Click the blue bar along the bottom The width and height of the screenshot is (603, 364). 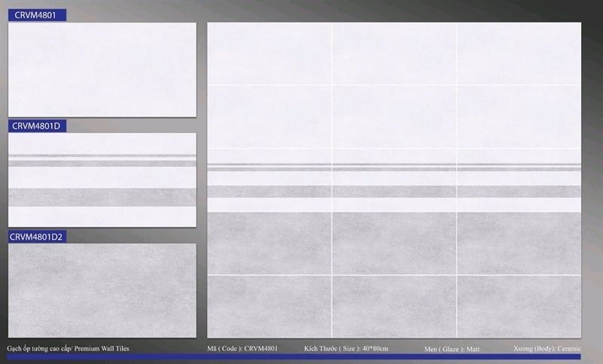click(294, 356)
